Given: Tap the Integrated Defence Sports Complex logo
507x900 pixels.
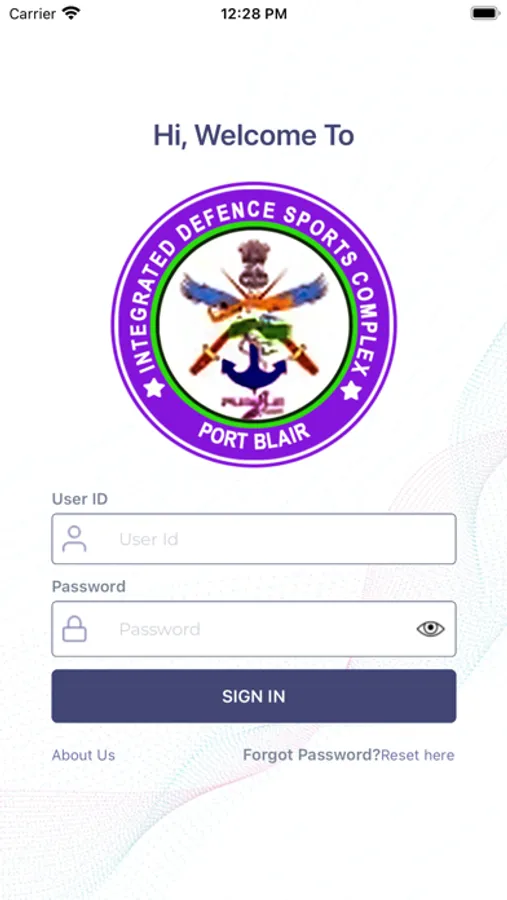Looking at the screenshot, I should 253,324.
